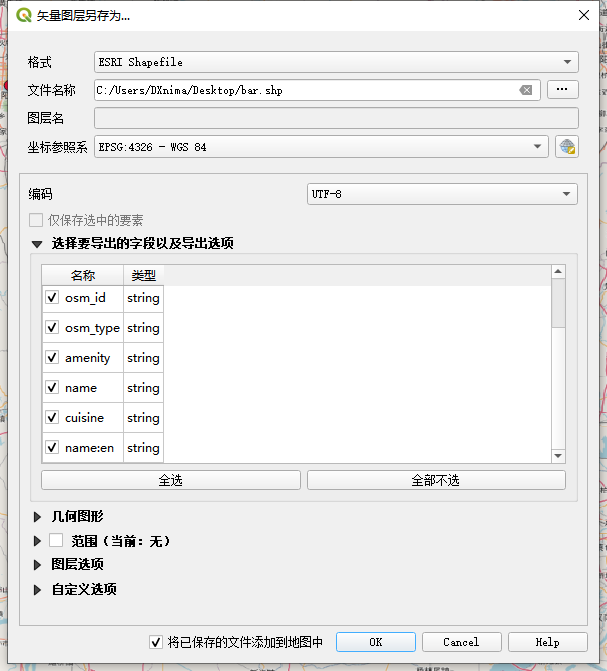Click the QGIS logo in the title bar
This screenshot has height=671, width=607.
(24, 15)
